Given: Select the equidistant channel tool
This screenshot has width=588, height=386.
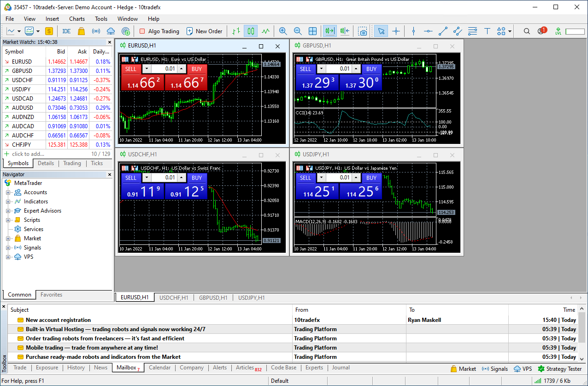Looking at the screenshot, I should [458, 31].
